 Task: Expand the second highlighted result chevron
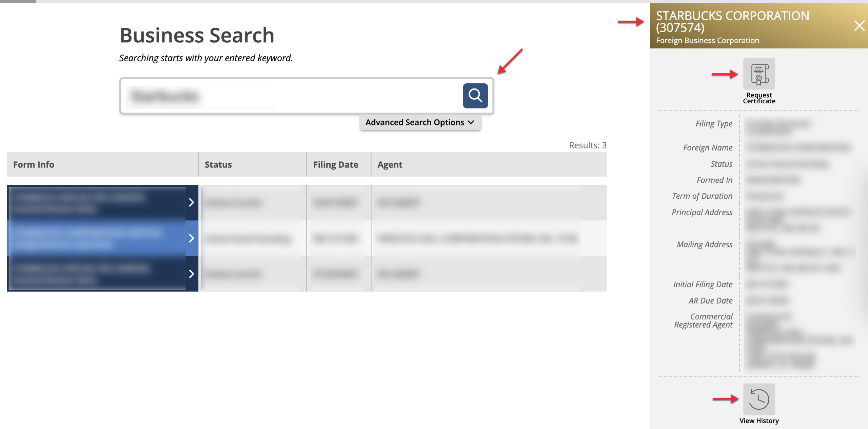[191, 238]
